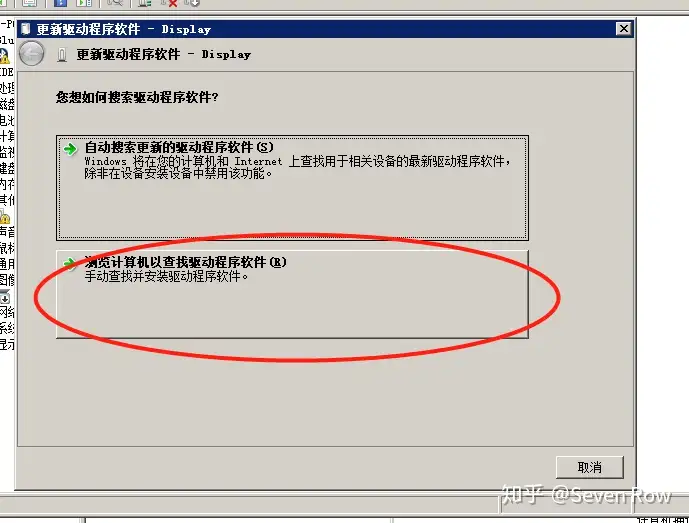Select the 网络 adapters tree entry
This screenshot has width=689, height=523.
click(7, 312)
